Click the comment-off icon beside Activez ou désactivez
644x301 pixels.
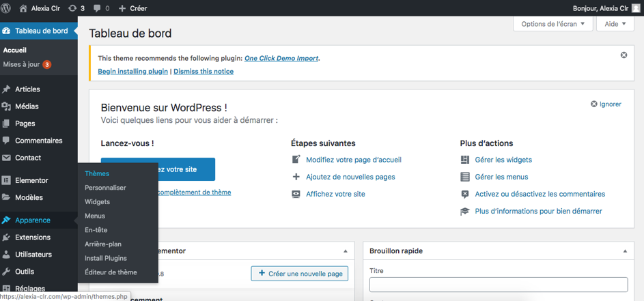point(465,194)
